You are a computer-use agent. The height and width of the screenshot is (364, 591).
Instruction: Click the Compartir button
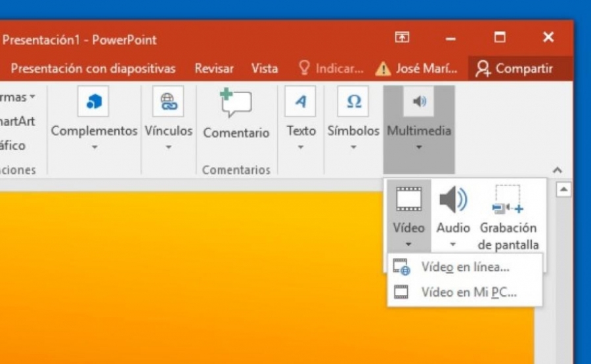[514, 68]
